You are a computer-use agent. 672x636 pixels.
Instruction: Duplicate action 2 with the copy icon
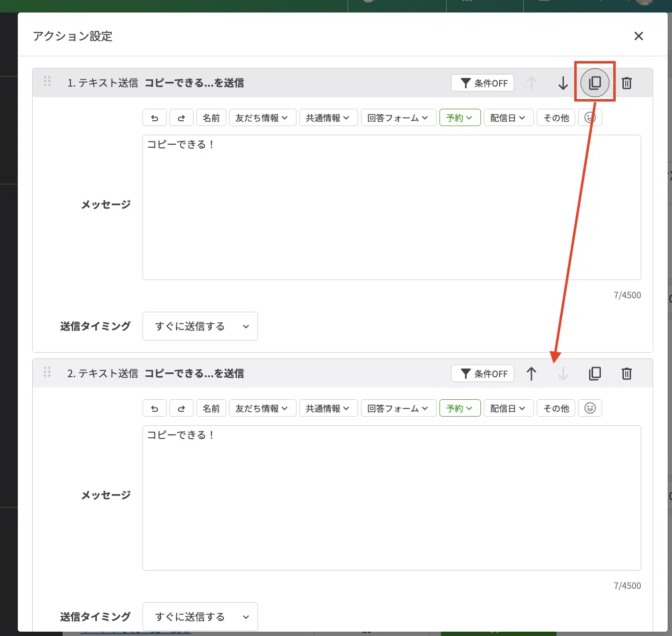pyautogui.click(x=595, y=374)
